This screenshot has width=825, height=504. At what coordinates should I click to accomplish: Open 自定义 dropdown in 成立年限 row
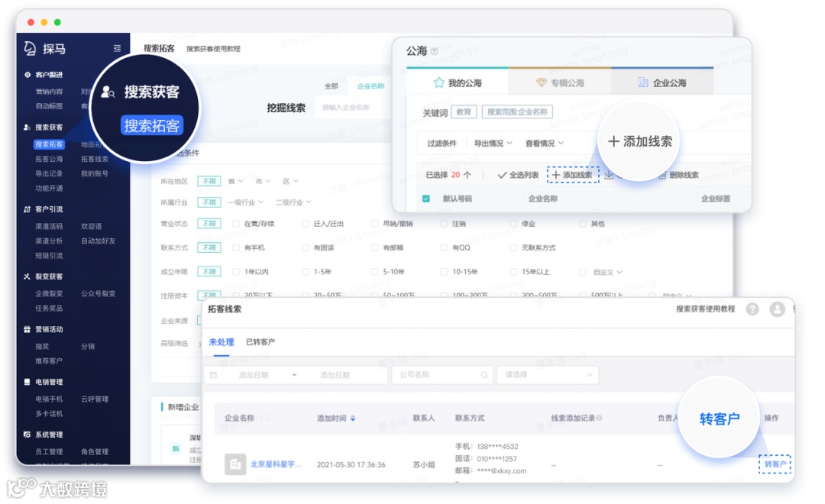point(608,273)
